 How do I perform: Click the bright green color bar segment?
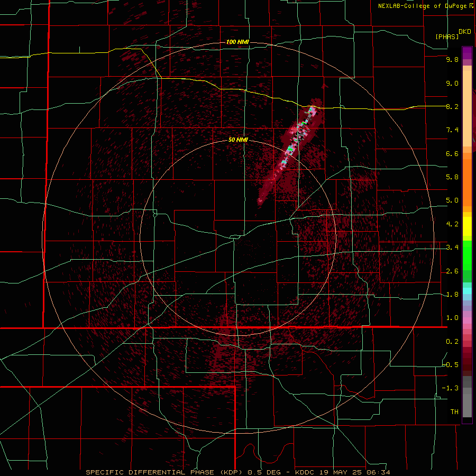[x=467, y=255]
